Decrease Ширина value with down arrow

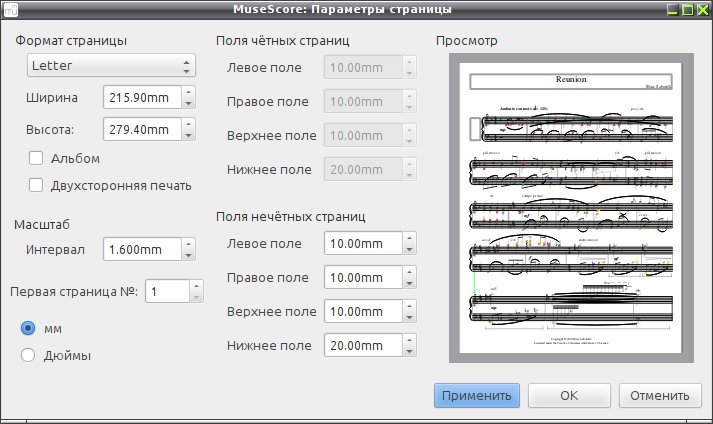(x=188, y=103)
